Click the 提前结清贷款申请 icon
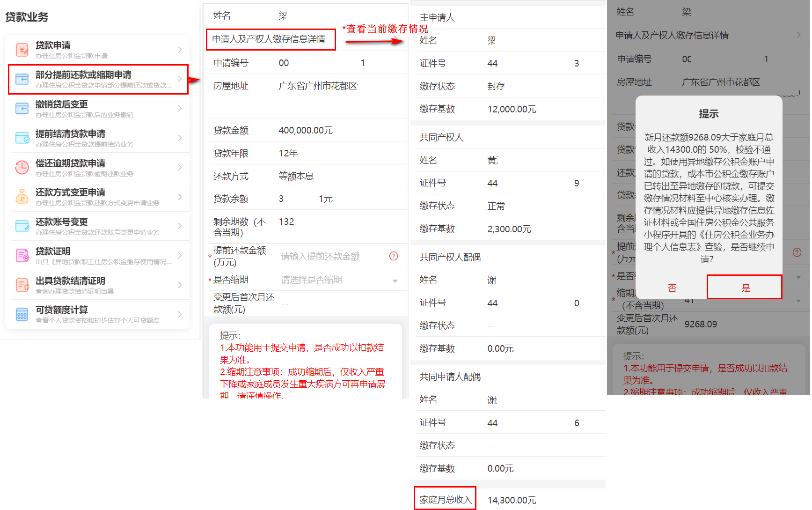 22,138
